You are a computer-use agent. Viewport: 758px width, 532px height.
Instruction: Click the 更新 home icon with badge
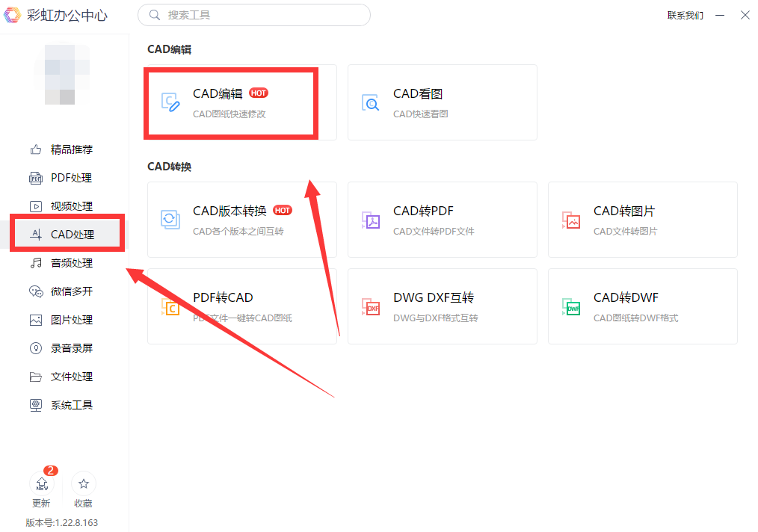[42, 483]
